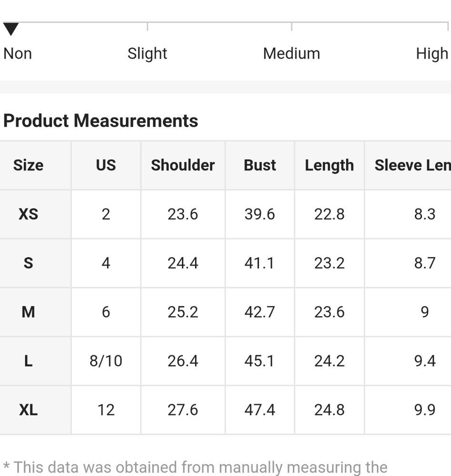Select the M size row label
This screenshot has height=476, width=451.
click(x=28, y=312)
